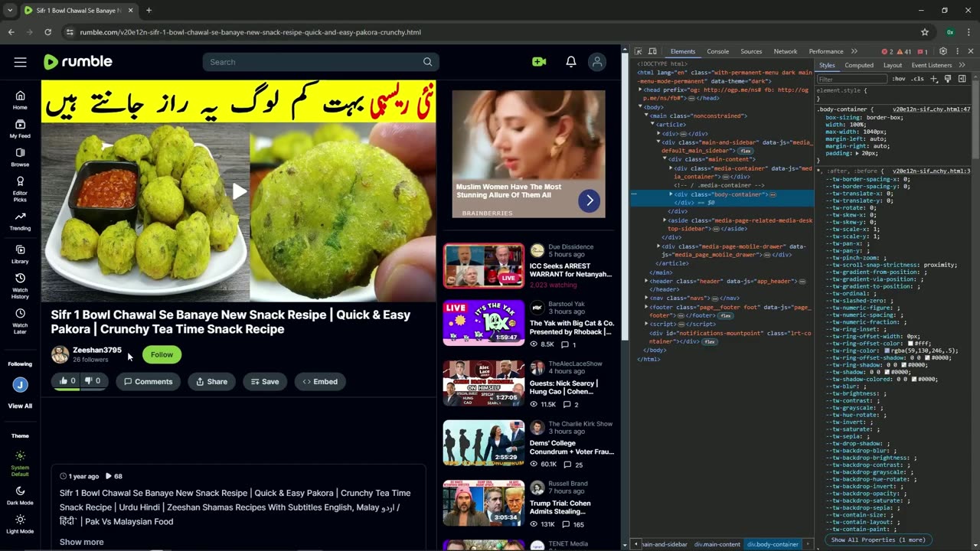The image size is (980, 551).
Task: Expand the header element node
Action: 647,281
